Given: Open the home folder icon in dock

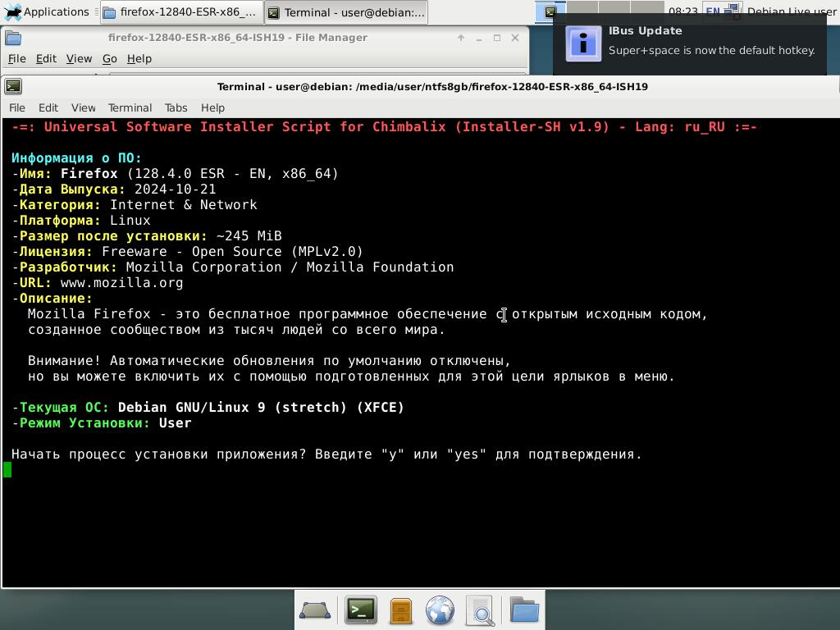Looking at the screenshot, I should (524, 609).
